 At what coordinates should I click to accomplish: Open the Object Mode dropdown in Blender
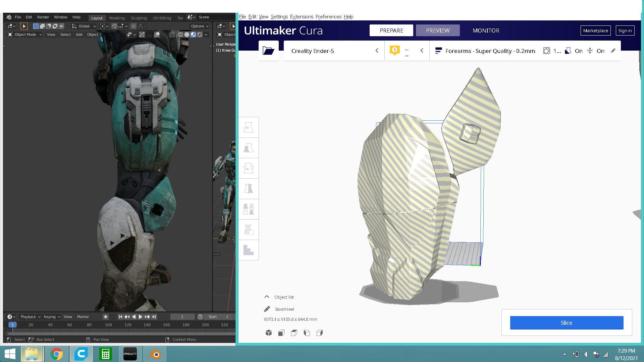tap(25, 35)
